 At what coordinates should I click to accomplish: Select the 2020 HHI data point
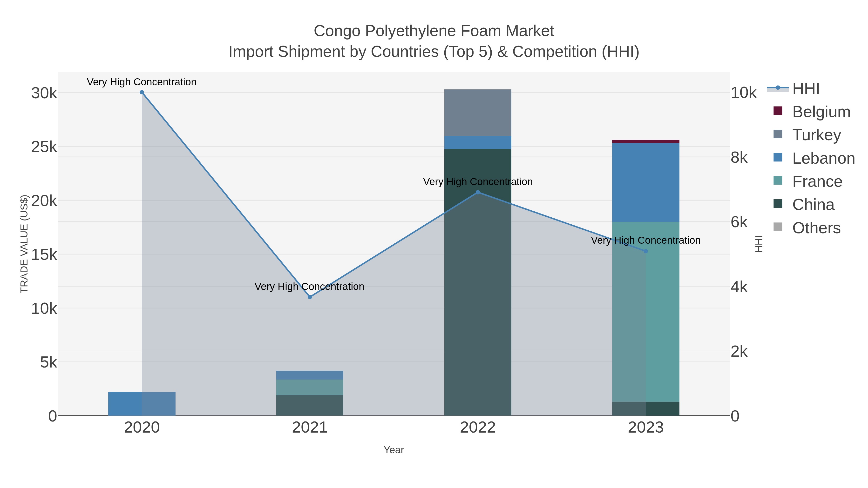coord(142,92)
